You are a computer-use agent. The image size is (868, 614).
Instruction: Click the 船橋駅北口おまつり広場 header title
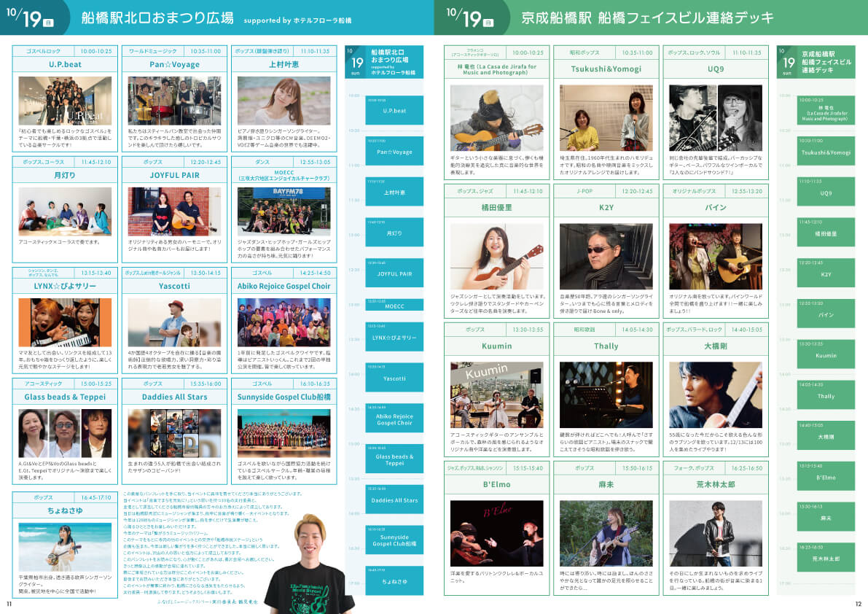click(157, 18)
